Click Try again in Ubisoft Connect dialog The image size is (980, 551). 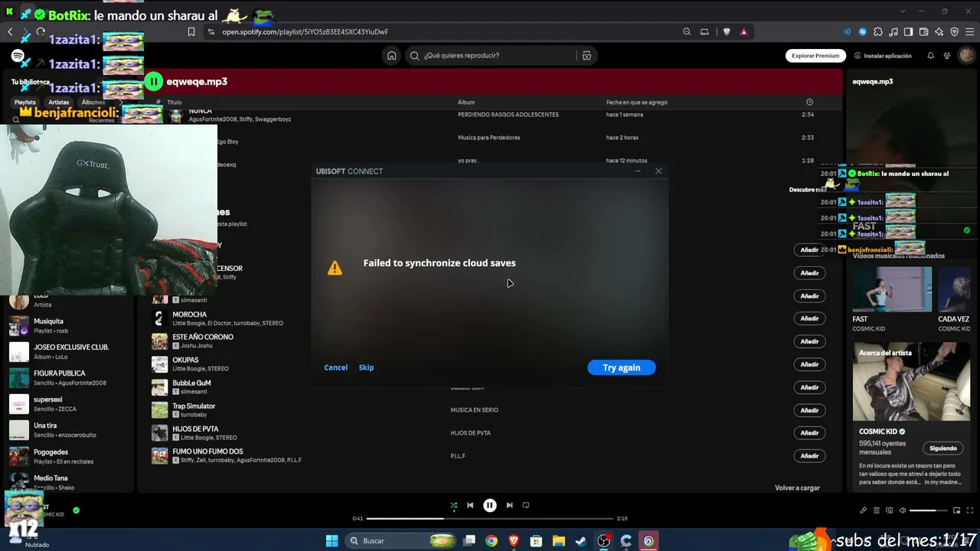point(621,367)
